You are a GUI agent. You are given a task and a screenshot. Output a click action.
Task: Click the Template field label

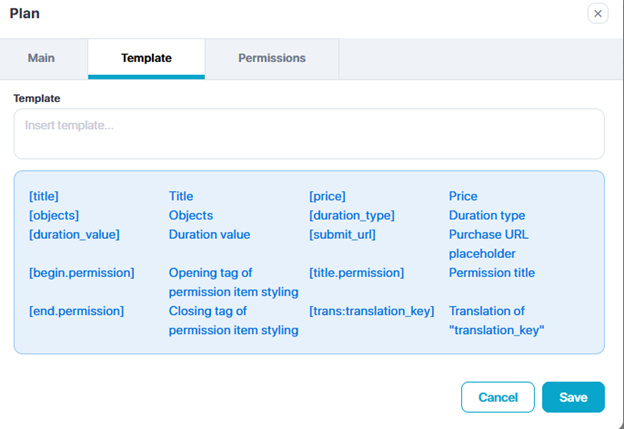(37, 98)
